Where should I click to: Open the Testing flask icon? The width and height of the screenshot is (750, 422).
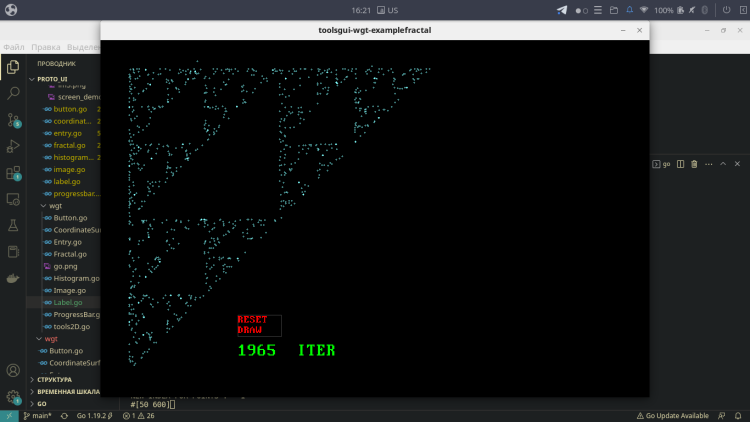(x=13, y=226)
